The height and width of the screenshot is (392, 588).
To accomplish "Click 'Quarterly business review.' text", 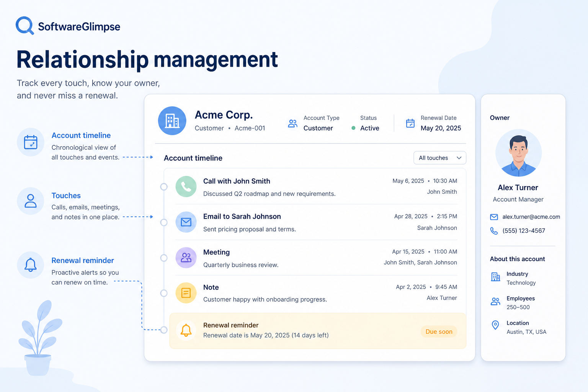I will click(x=241, y=265).
